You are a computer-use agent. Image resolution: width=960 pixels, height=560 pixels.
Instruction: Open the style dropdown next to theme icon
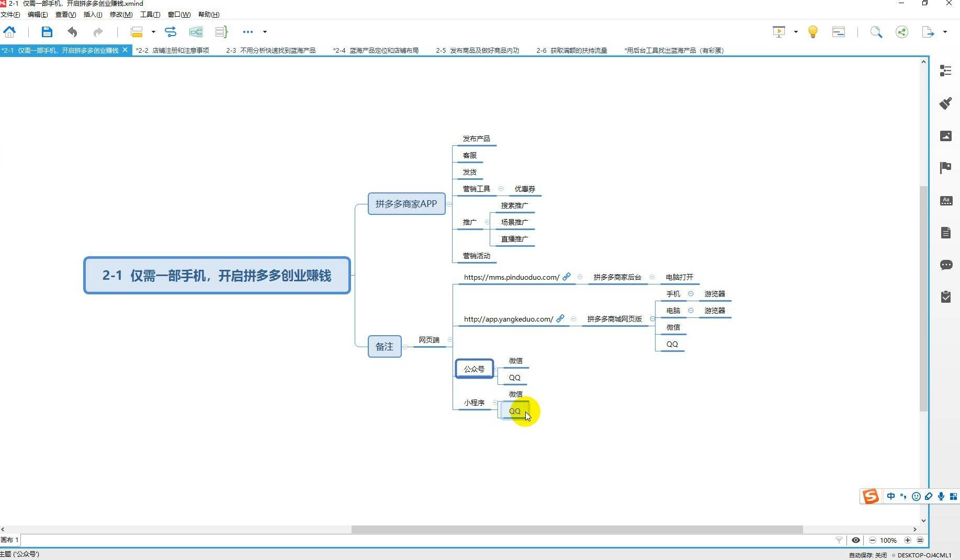tap(152, 32)
